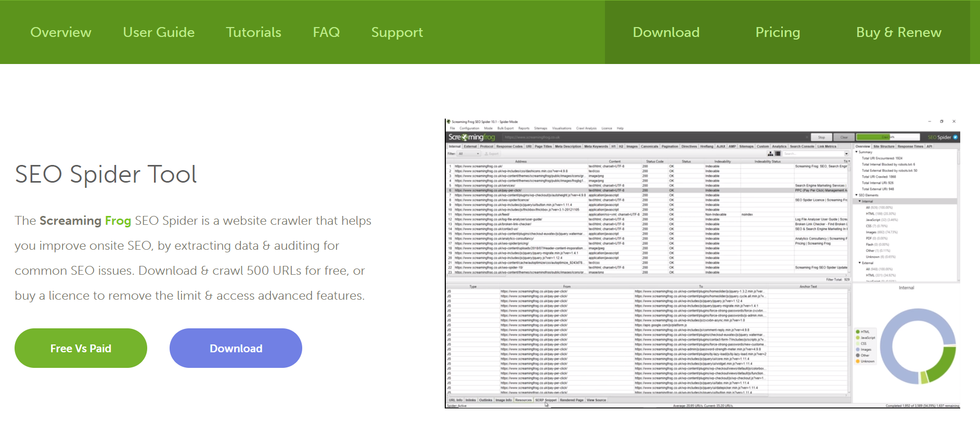Screen dimensions: 980x435
Task: Click the blue Download button
Action: 236,348
